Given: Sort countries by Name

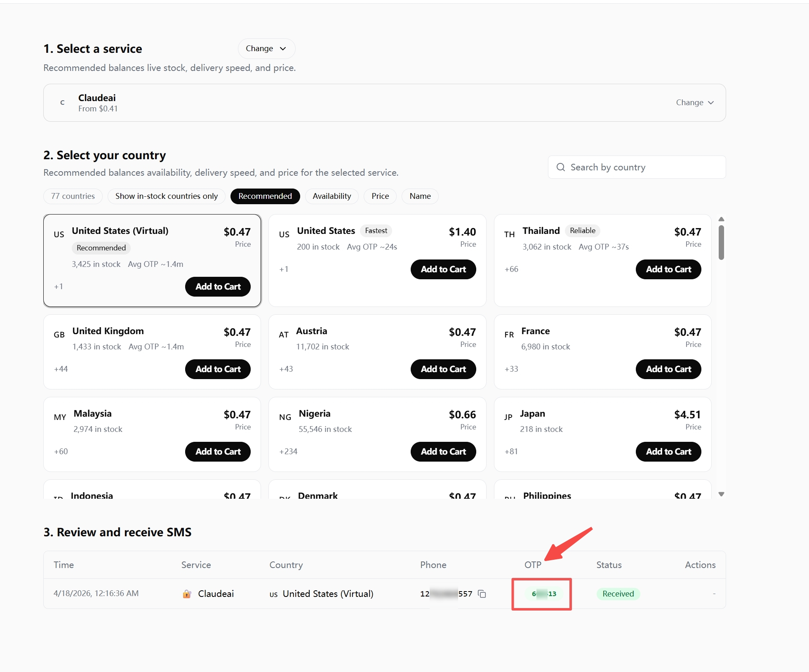Looking at the screenshot, I should point(420,196).
